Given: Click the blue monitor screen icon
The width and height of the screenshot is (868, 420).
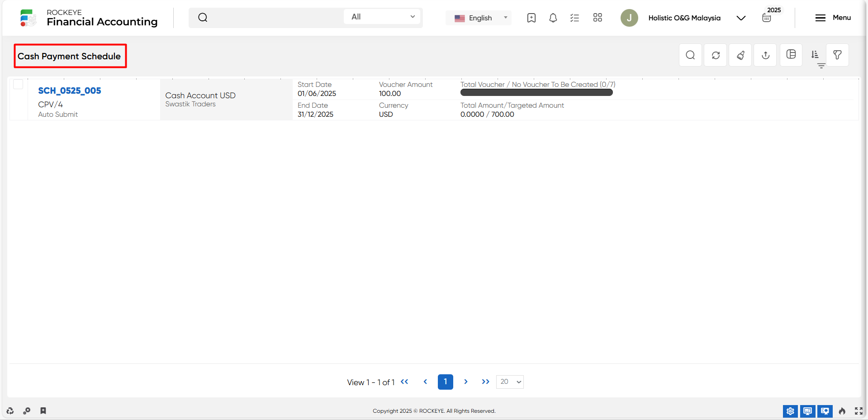Looking at the screenshot, I should pyautogui.click(x=807, y=411).
